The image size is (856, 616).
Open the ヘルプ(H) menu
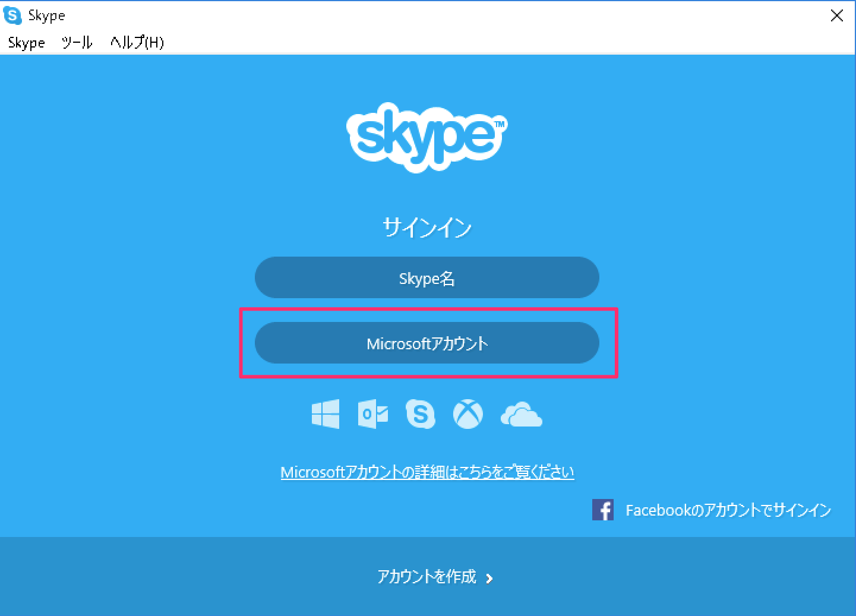tap(137, 43)
